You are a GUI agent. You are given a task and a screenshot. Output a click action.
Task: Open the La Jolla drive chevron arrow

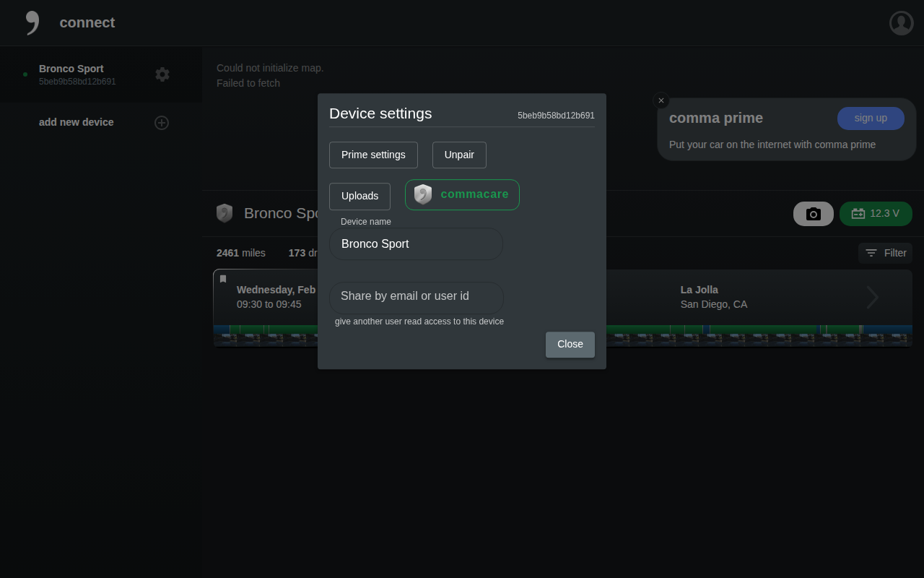click(872, 297)
